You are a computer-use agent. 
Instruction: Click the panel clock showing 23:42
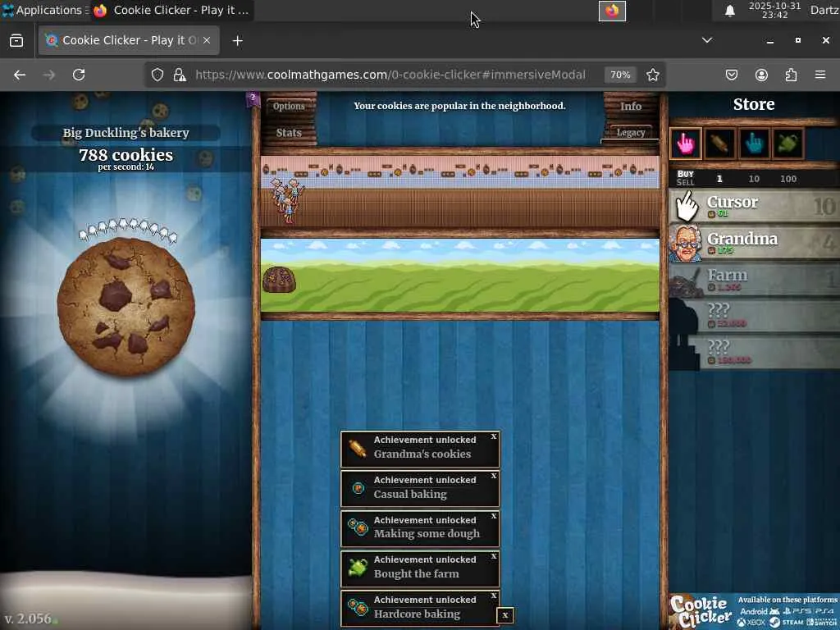(774, 10)
